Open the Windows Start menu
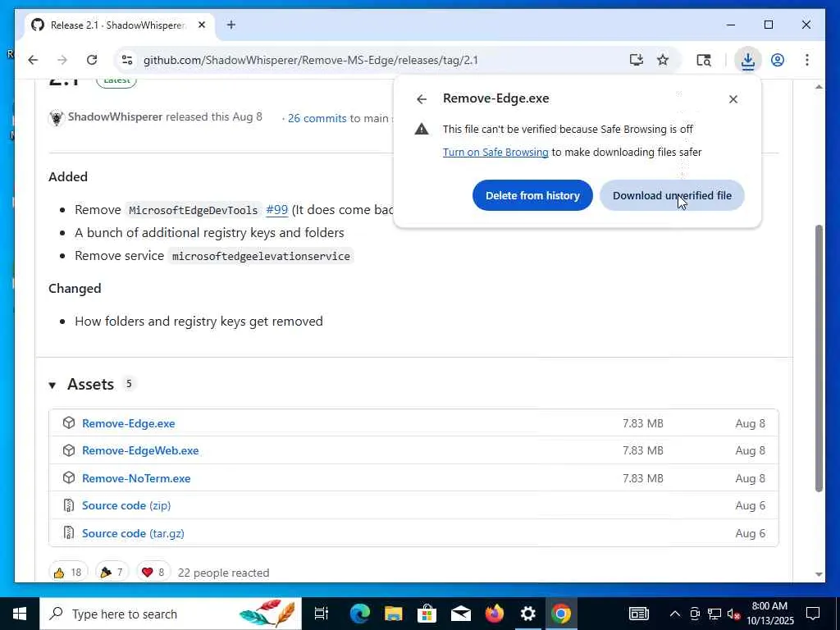The height and width of the screenshot is (630, 840). point(20,614)
